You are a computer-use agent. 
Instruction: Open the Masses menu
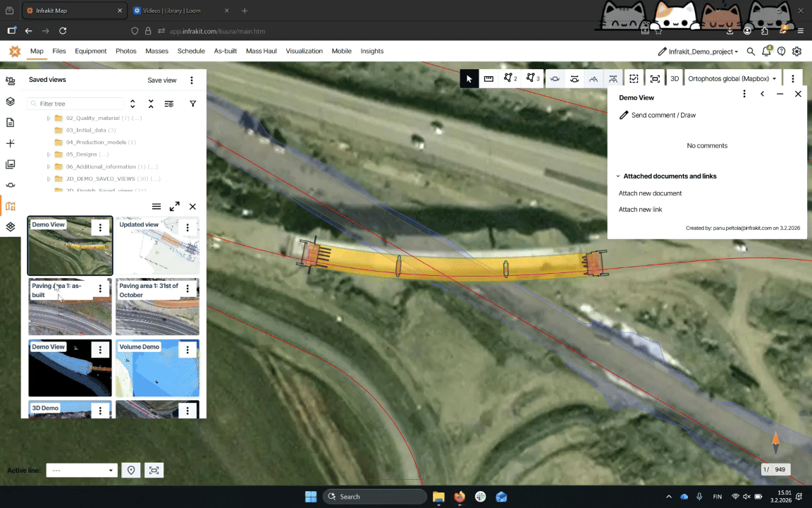(157, 51)
